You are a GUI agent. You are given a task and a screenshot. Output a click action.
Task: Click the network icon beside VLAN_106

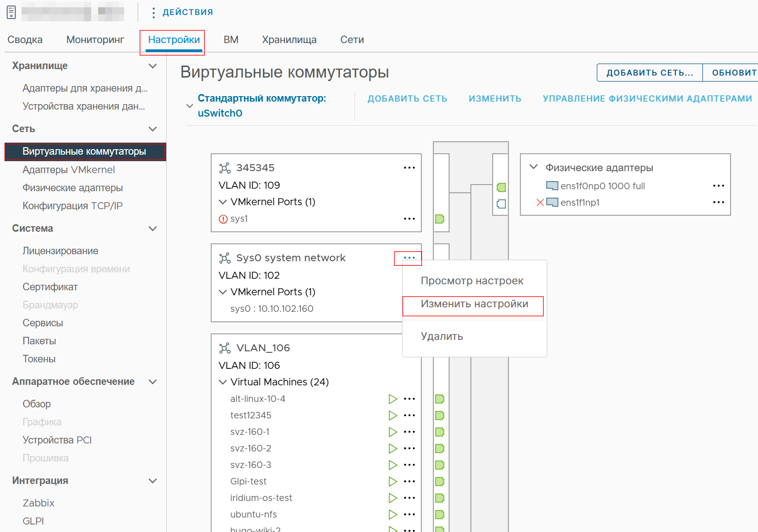(x=225, y=348)
